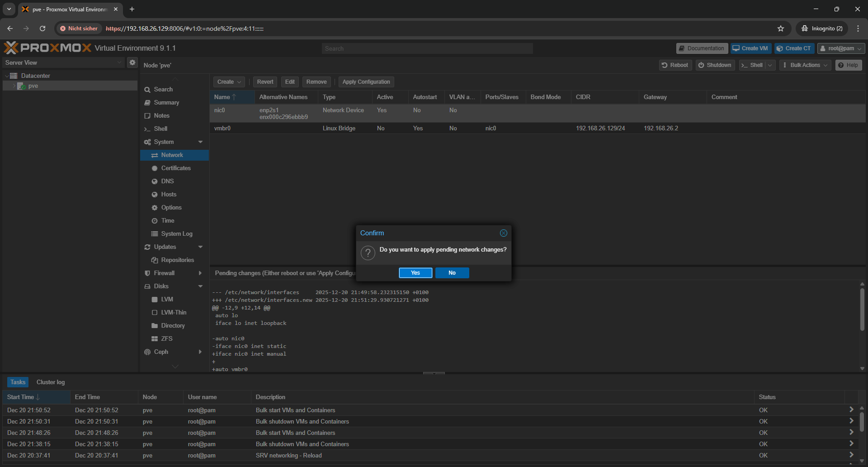Collapse the System section arrow
868x467 pixels.
[200, 142]
